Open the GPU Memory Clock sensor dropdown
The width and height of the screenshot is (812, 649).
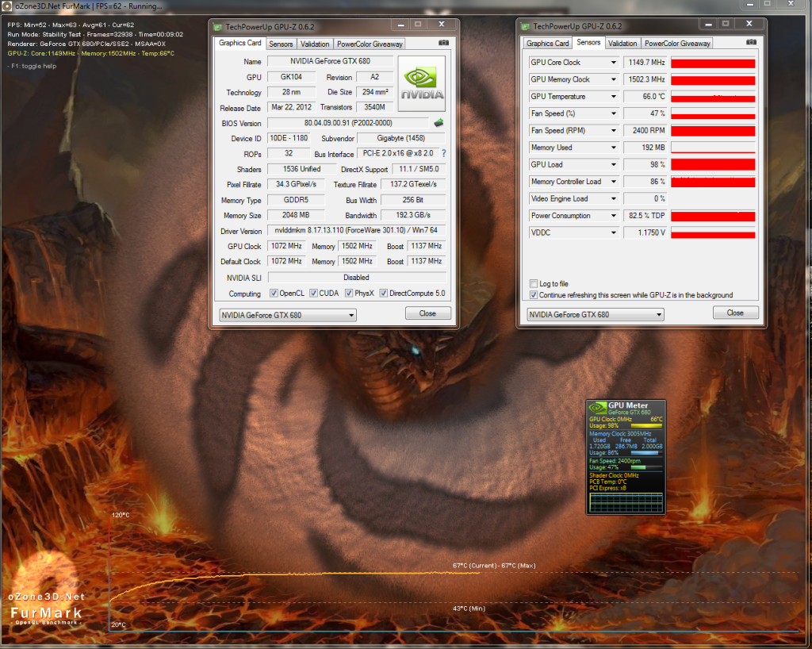pyautogui.click(x=613, y=79)
